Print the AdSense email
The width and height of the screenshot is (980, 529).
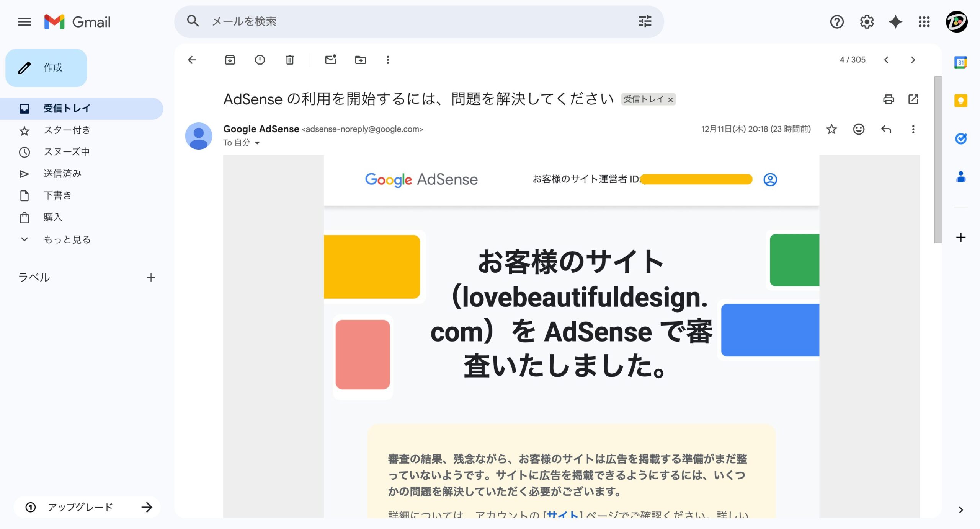[889, 99]
